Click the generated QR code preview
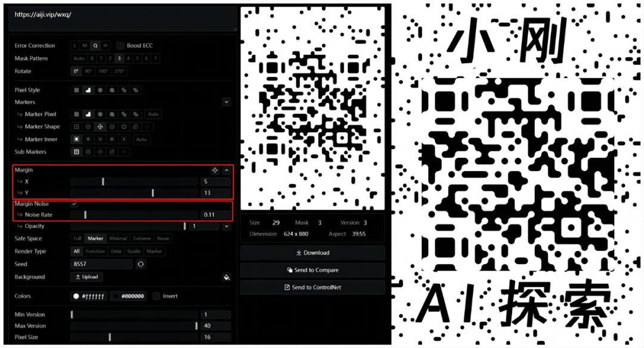This screenshot has width=644, height=348. point(312,108)
